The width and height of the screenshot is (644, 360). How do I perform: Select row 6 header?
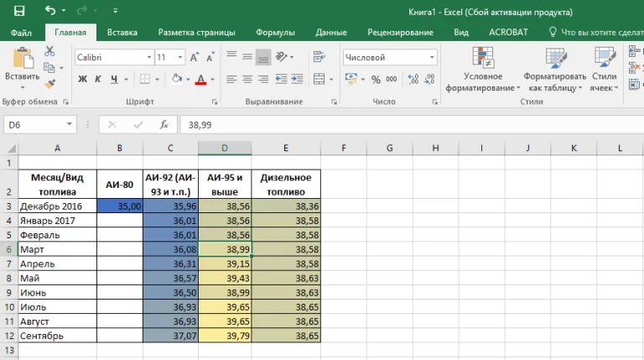[x=9, y=249]
